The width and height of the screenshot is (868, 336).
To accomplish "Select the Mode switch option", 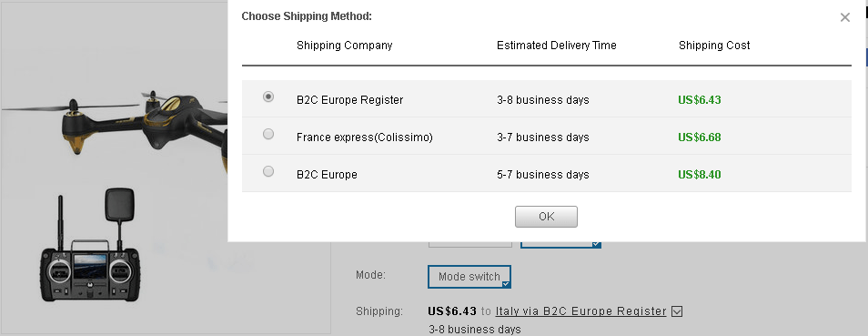I will pos(469,277).
